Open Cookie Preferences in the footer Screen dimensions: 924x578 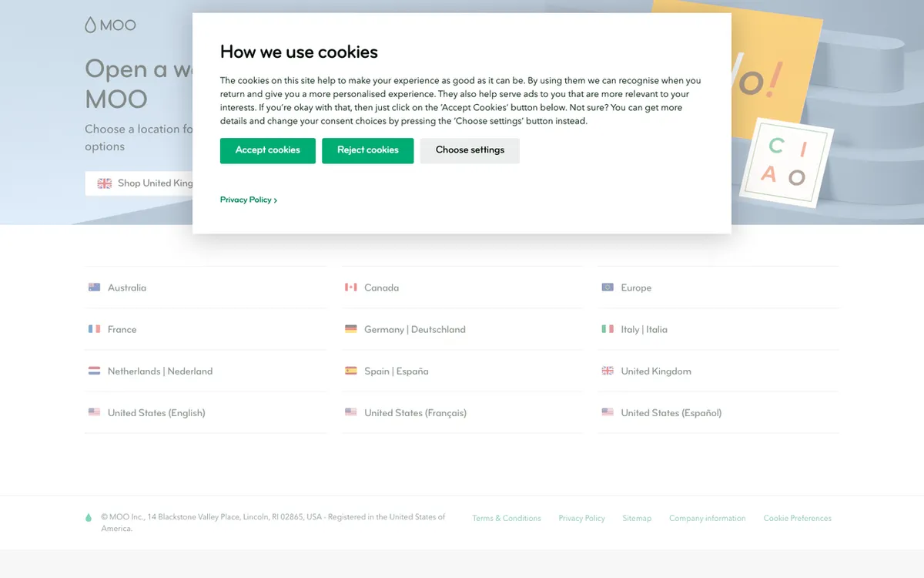[x=798, y=519]
